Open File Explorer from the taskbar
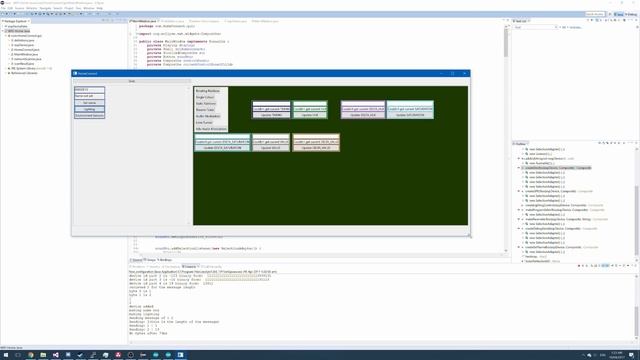Image resolution: width=640 pixels, height=360 pixels. click(x=43, y=355)
